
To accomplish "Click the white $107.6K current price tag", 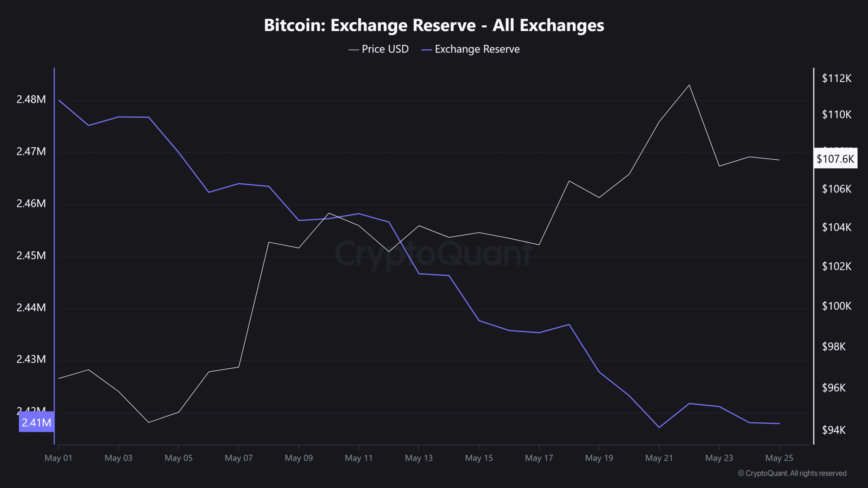I will (835, 159).
